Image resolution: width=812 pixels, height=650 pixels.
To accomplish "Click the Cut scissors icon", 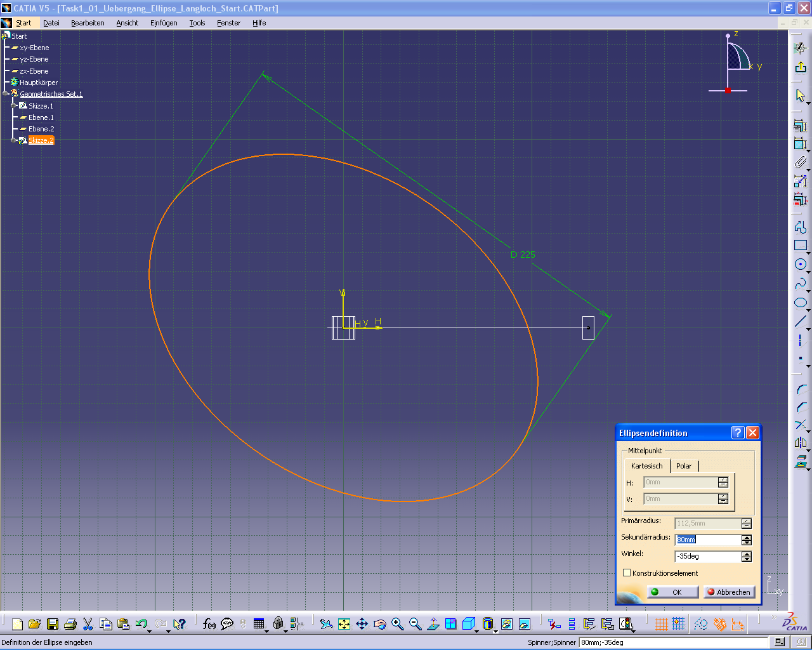I will (88, 624).
